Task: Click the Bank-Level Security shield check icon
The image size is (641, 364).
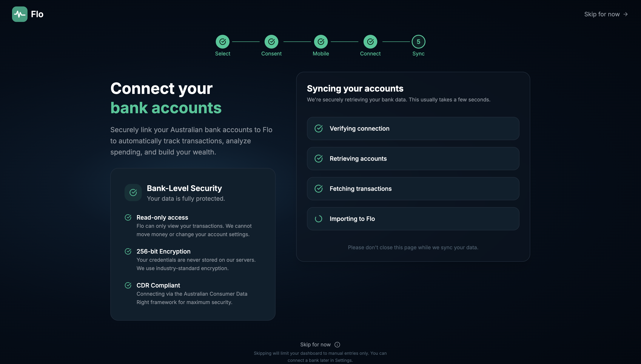Action: pos(133,193)
